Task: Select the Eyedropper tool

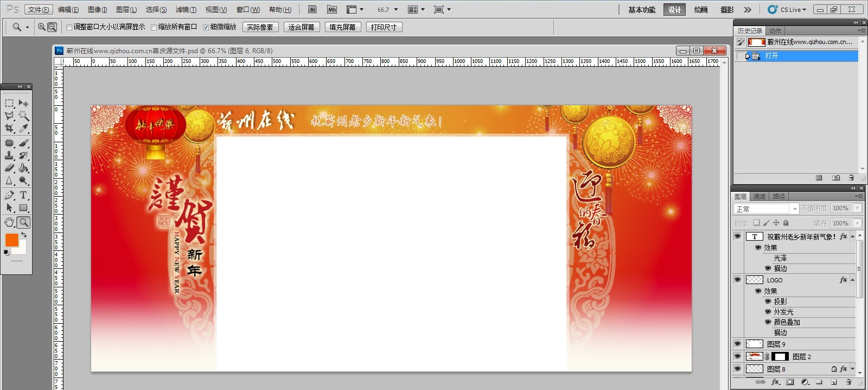Action: tap(23, 128)
